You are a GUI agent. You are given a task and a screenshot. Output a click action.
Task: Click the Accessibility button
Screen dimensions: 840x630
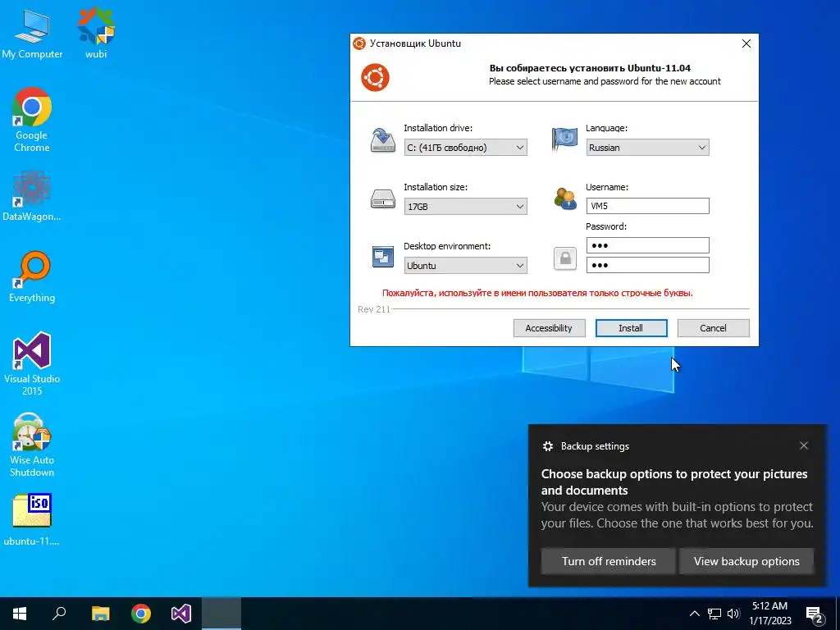(x=549, y=328)
